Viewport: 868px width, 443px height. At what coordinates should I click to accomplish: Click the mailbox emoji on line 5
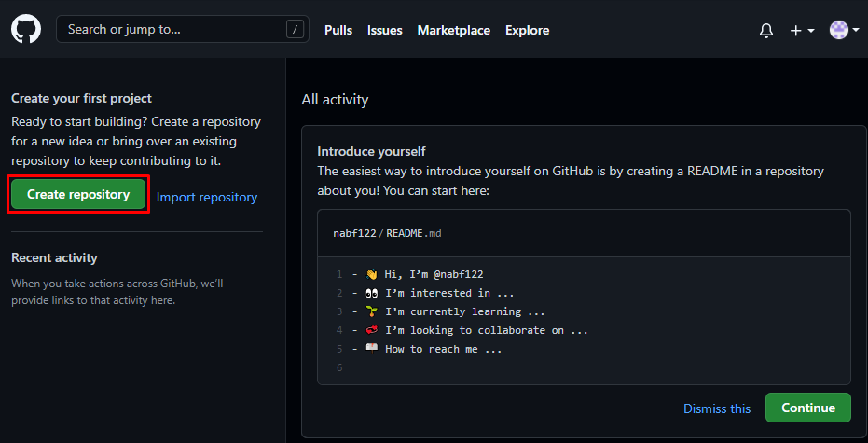pyautogui.click(x=371, y=349)
